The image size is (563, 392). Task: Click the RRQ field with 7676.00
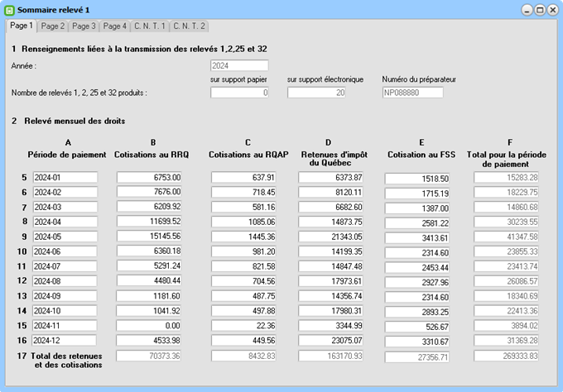coord(149,192)
